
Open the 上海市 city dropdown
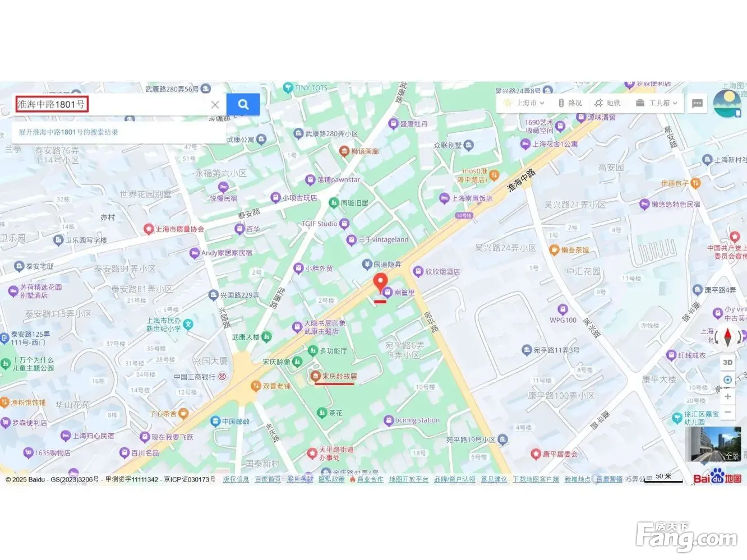coord(524,103)
